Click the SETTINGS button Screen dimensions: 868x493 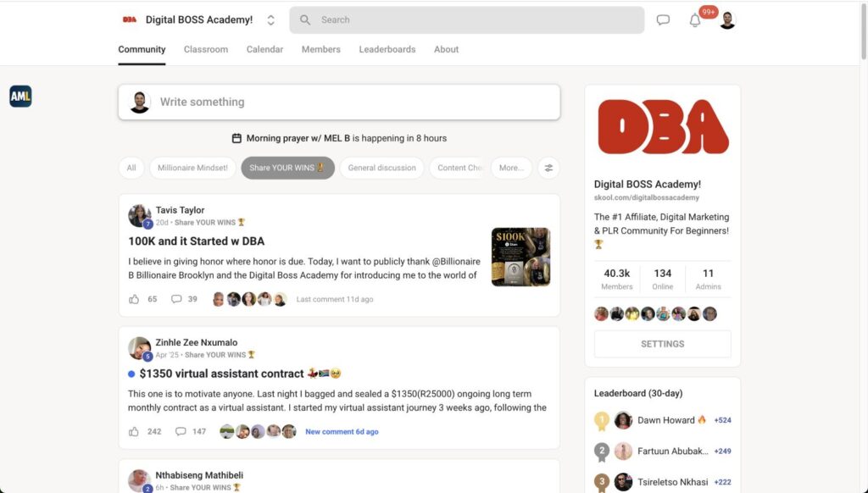[663, 344]
